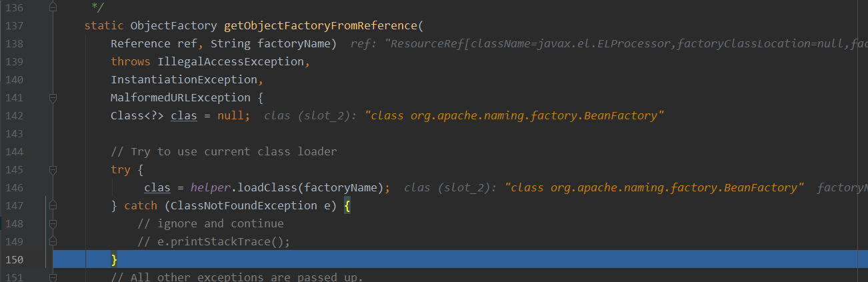The image size is (868, 282).
Task: Click the highlighted opening brace on line 147
Action: coord(347,206)
